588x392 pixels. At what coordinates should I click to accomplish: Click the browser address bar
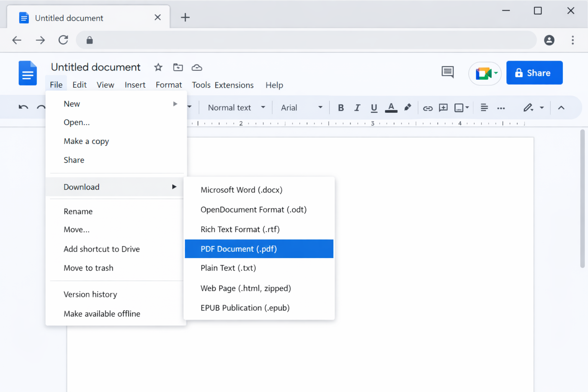coord(306,40)
